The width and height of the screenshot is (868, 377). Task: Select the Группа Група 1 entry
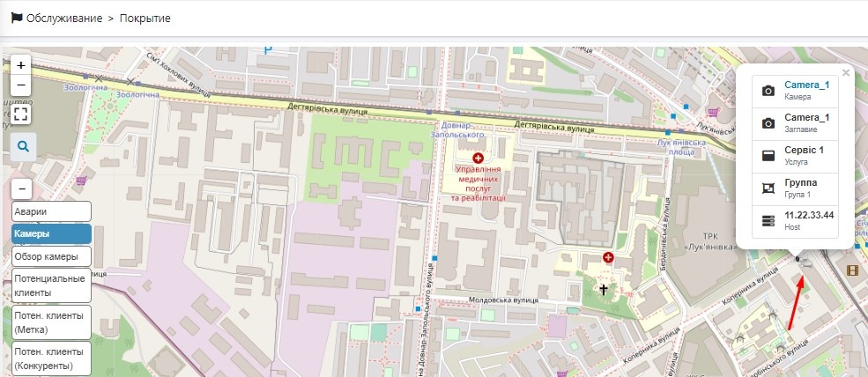click(795, 188)
